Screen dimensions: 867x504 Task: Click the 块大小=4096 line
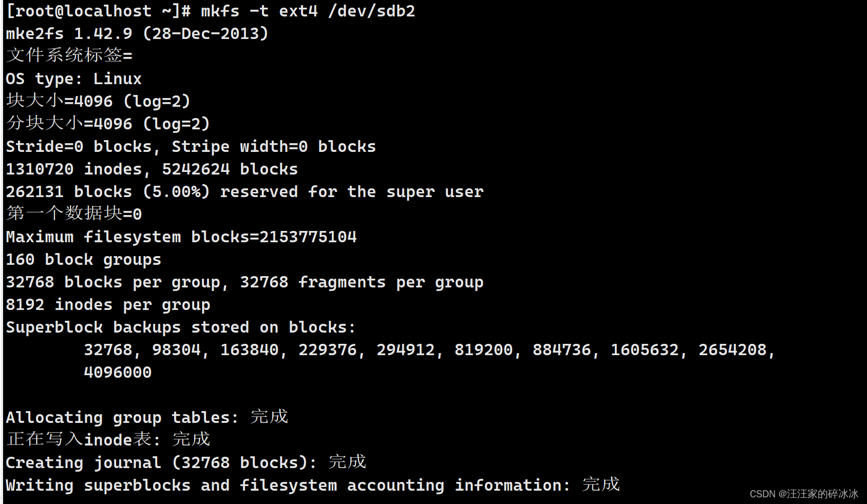[98, 101]
